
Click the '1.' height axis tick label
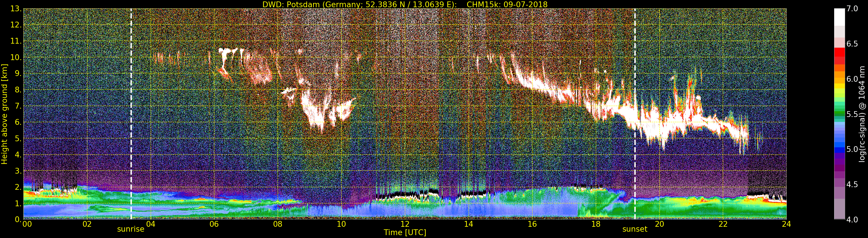[18, 203]
